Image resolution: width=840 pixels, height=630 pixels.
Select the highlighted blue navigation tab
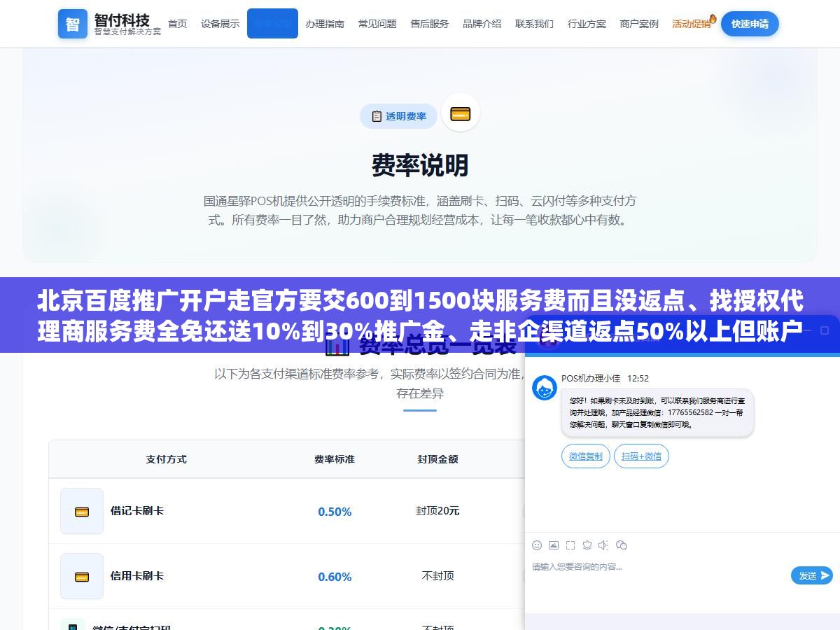[272, 23]
